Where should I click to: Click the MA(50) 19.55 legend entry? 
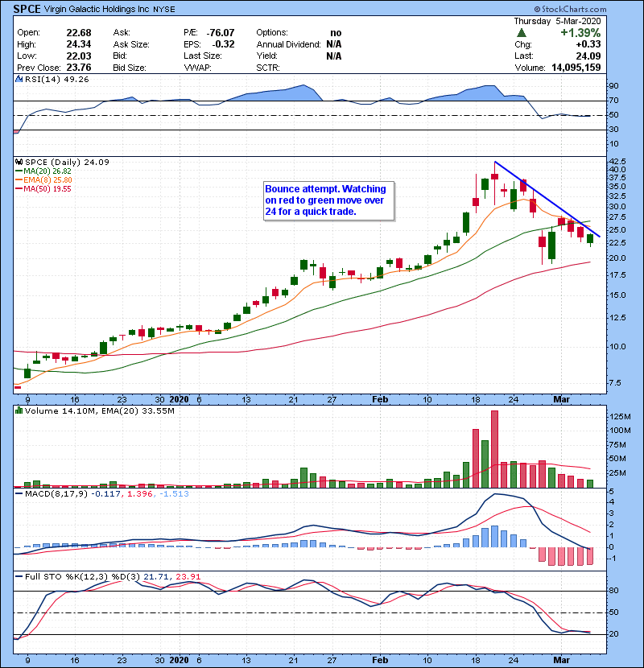tap(43, 189)
